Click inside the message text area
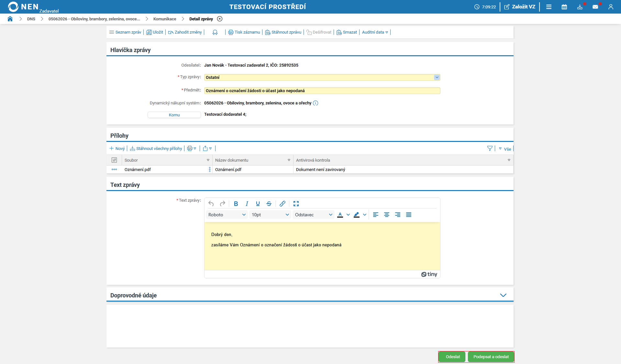 (322, 246)
